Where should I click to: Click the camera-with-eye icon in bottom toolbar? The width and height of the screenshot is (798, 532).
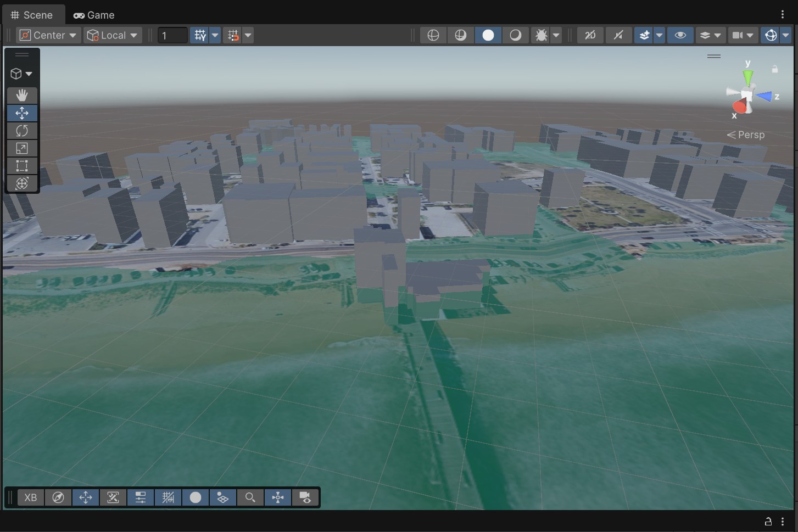coord(305,497)
